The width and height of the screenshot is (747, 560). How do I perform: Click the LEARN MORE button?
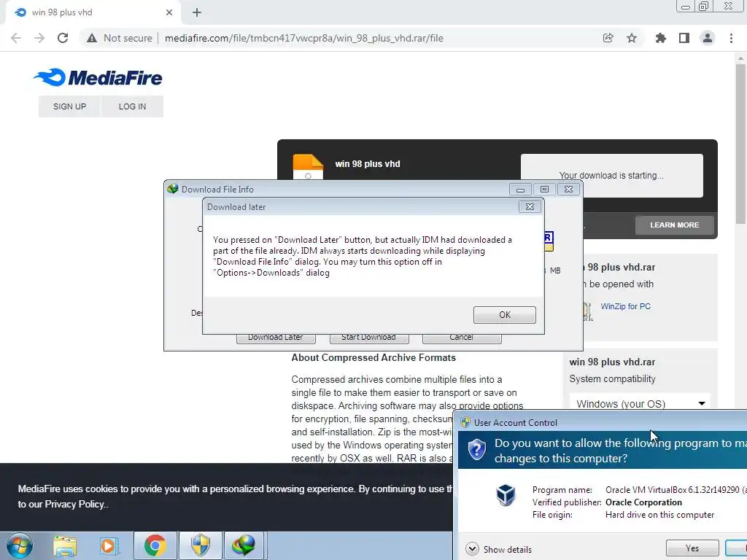click(675, 225)
